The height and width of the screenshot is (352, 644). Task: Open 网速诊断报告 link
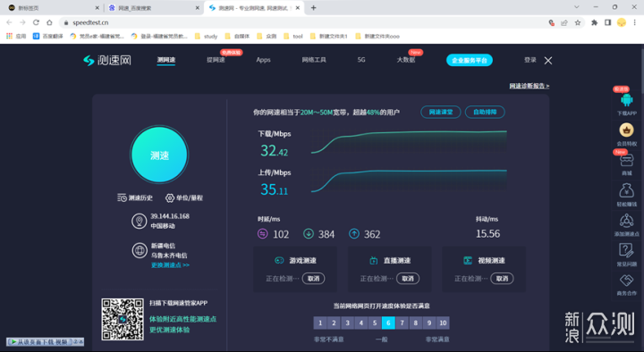[529, 86]
